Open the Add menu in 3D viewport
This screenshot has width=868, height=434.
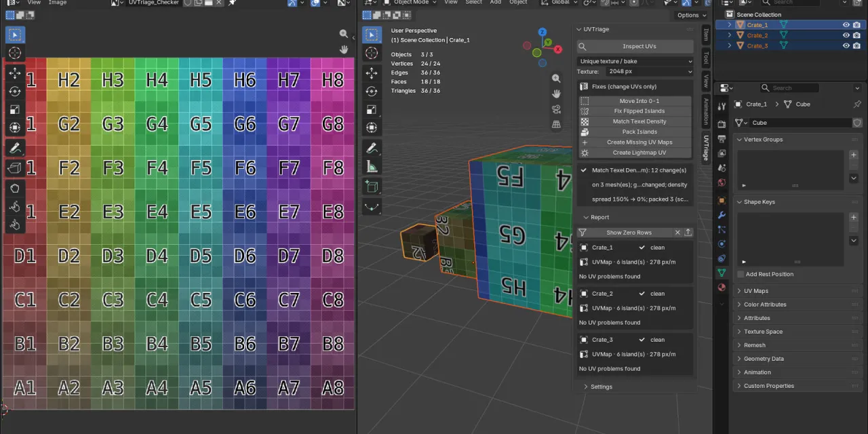point(496,3)
